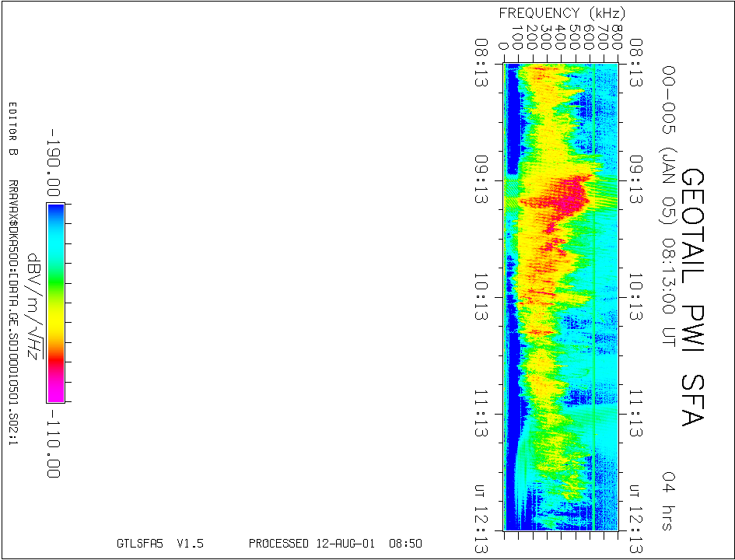
Task: Click the right-side 11:13 time axis label
Action: coord(635,413)
